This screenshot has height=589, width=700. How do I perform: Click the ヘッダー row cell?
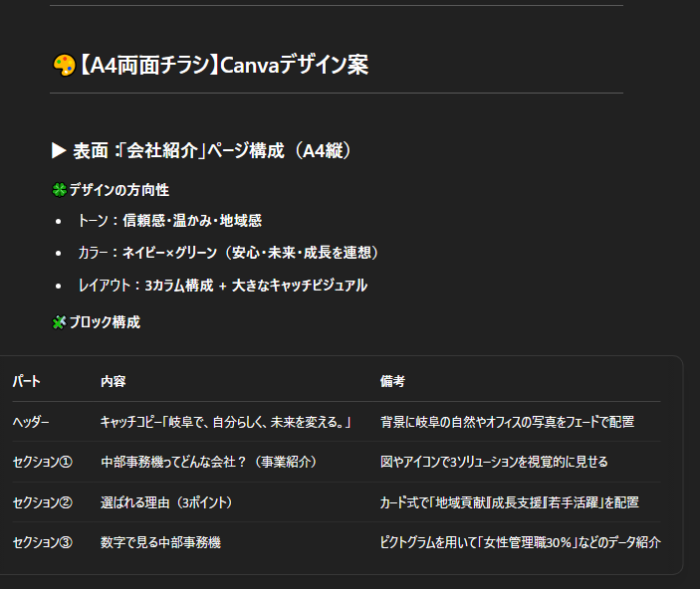click(31, 422)
